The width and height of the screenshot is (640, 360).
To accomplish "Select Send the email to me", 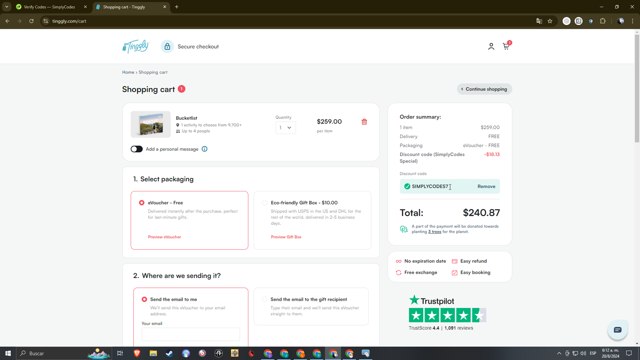I will coord(144,300).
